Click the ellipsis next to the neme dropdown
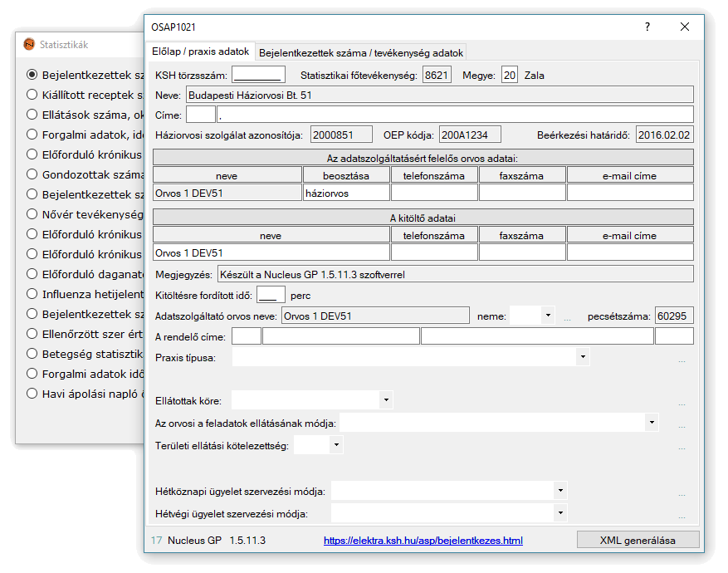The width and height of the screenshot is (728, 573). coord(567,319)
